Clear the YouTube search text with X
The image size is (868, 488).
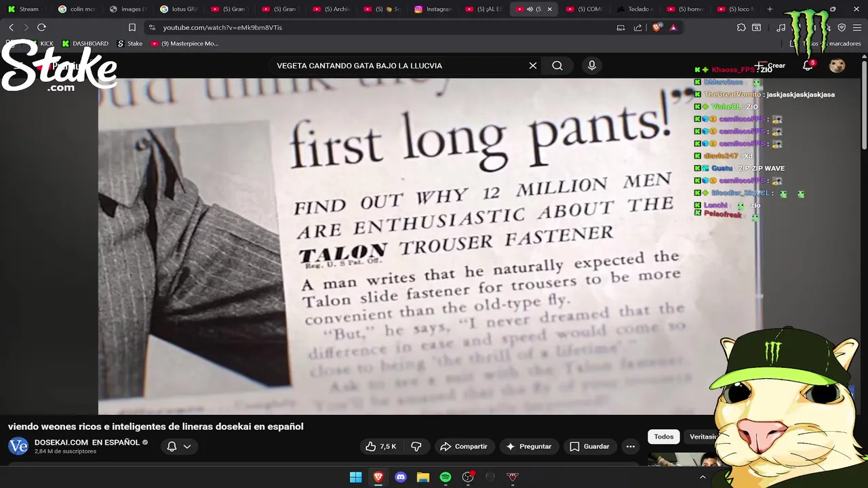point(533,66)
